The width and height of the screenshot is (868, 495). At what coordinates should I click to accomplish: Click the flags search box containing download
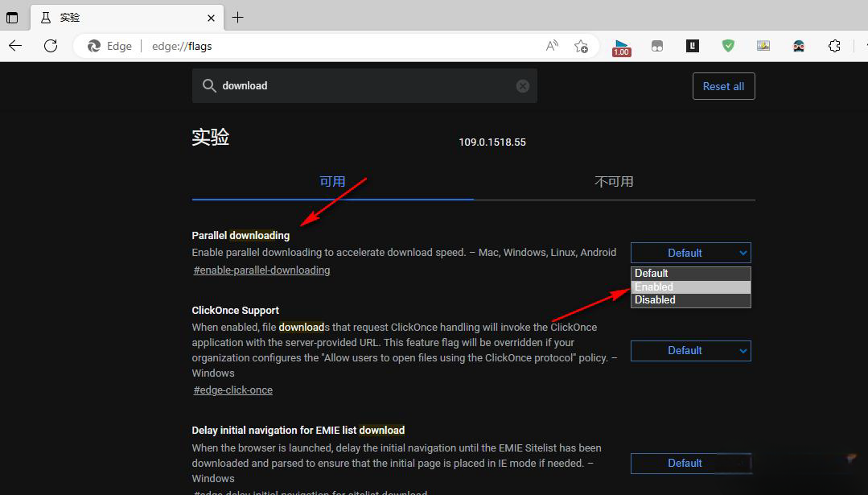(x=364, y=86)
